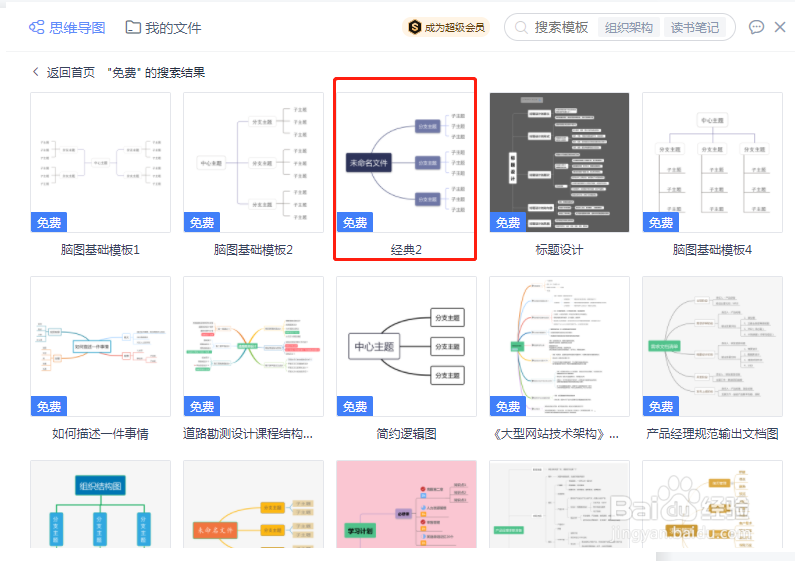The image size is (795, 561).
Task: Open 如何描述一件事情 template thumbnail
Action: pos(100,346)
